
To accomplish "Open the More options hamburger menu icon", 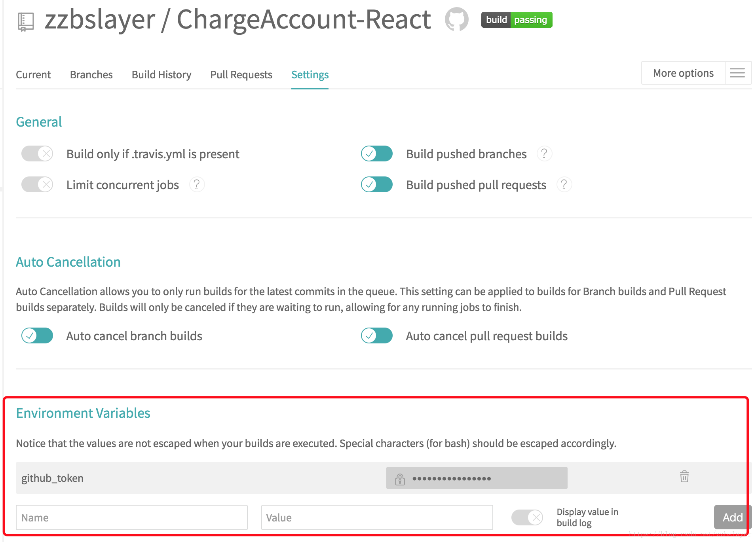I will [737, 73].
